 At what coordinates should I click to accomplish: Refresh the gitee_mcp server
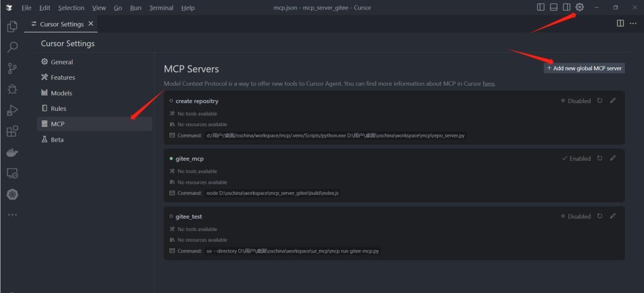(x=600, y=158)
